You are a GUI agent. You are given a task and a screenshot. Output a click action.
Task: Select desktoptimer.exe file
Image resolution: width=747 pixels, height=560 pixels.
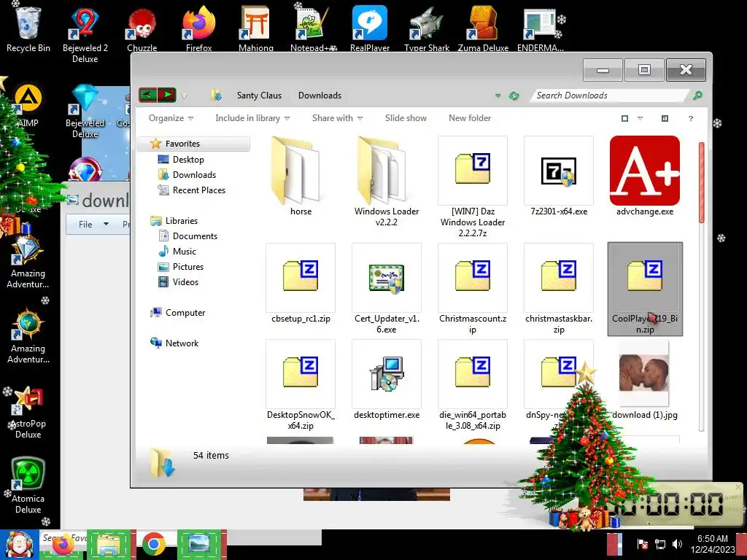point(387,379)
